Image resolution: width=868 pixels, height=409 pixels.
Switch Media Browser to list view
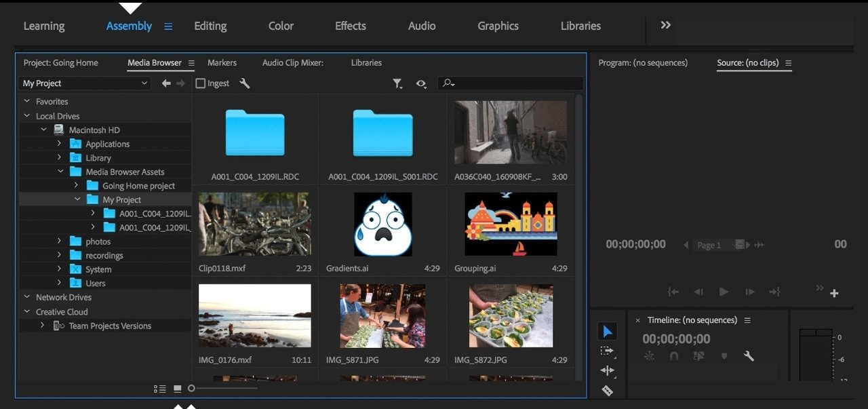click(x=160, y=389)
